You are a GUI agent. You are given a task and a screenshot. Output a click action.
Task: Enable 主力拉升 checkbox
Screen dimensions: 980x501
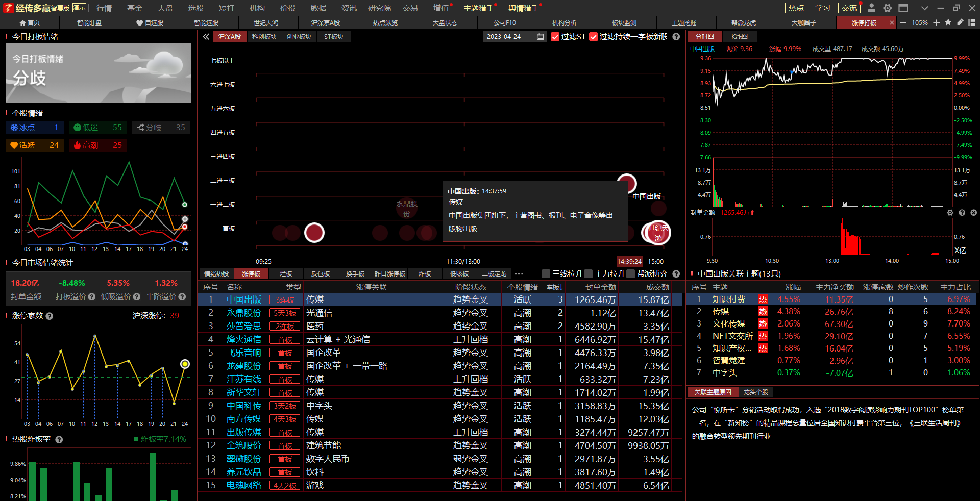pos(588,274)
